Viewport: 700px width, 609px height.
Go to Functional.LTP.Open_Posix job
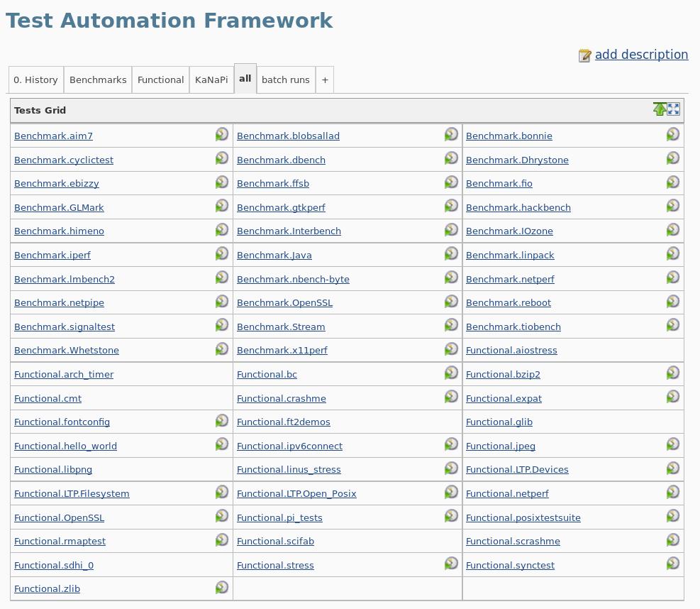click(x=296, y=494)
